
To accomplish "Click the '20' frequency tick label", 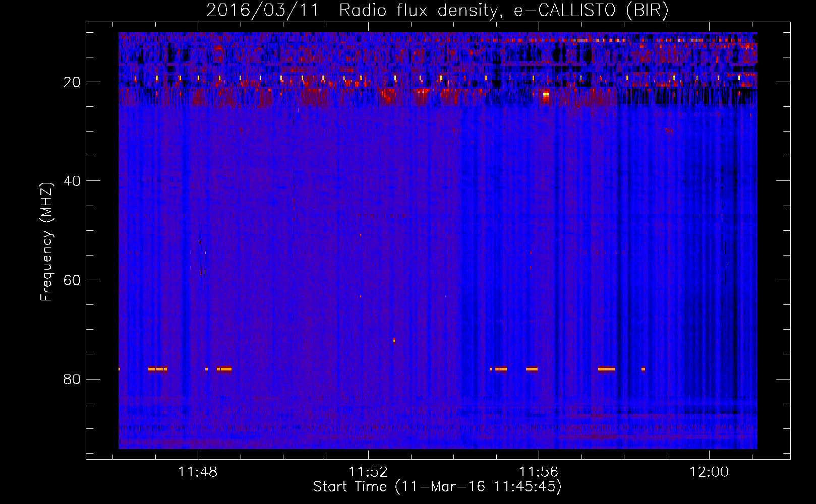I will coord(72,82).
